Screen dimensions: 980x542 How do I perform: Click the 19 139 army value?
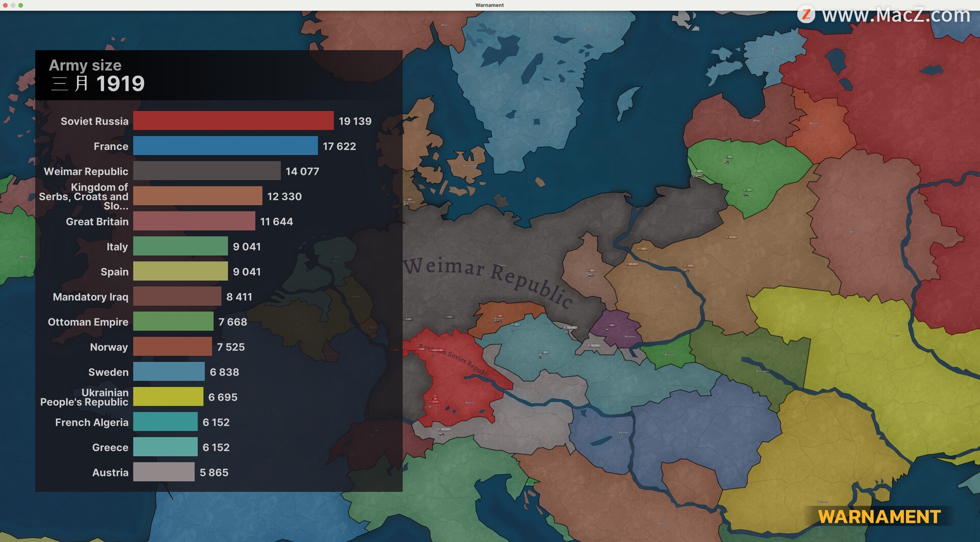click(x=355, y=121)
